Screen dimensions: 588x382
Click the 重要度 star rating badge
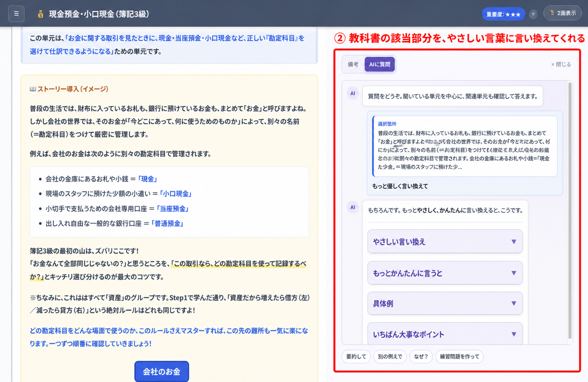[503, 14]
